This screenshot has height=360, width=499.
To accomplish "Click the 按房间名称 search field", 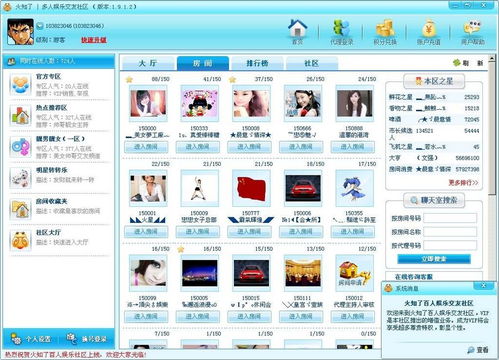I will coord(450,232).
